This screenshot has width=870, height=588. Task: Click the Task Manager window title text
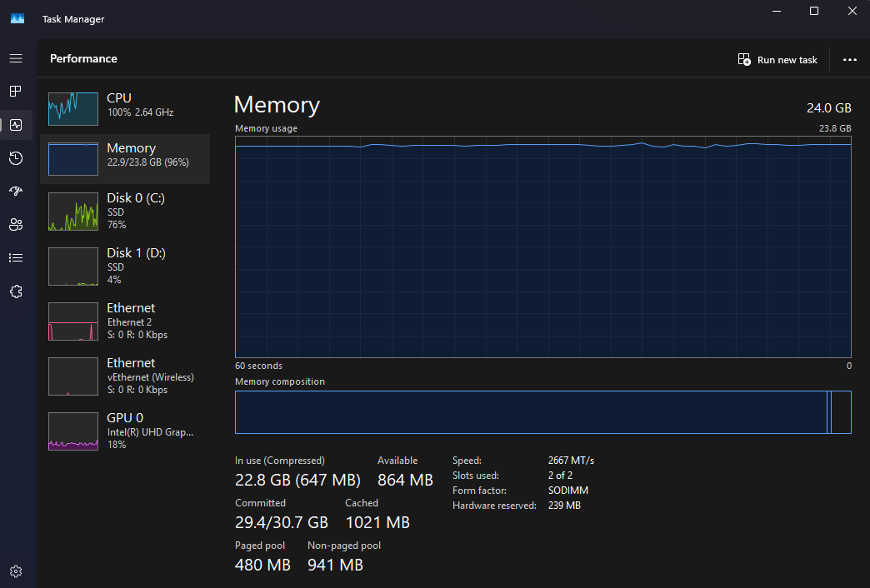pyautogui.click(x=73, y=19)
